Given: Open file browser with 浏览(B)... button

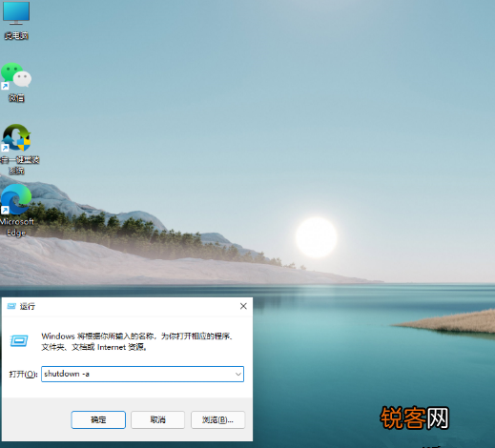Looking at the screenshot, I should (x=217, y=419).
